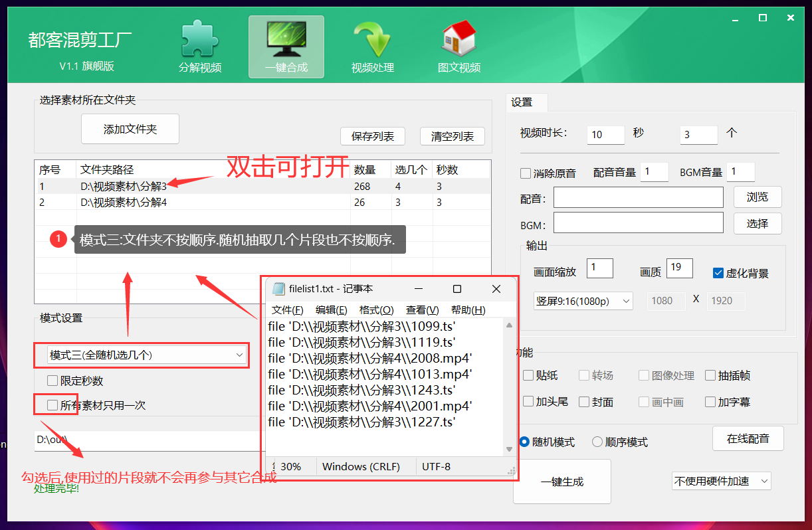Select the 随机模式 radio button
This screenshot has width=812, height=530.
coord(524,442)
